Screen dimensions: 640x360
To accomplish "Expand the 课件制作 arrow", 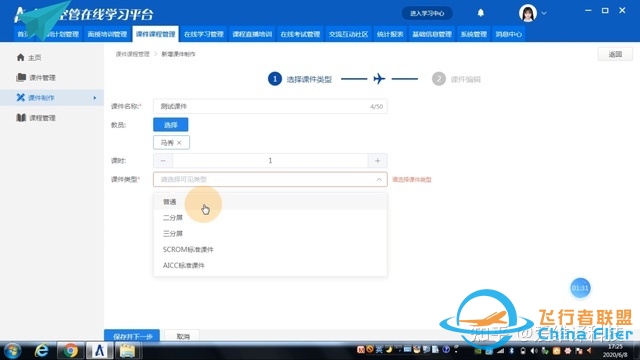I will pyautogui.click(x=95, y=98).
